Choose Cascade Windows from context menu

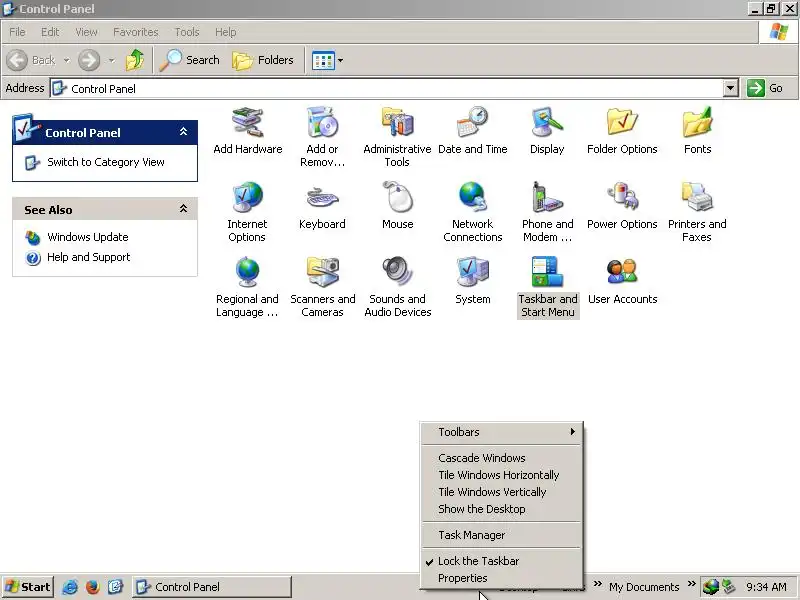[x=502, y=458]
